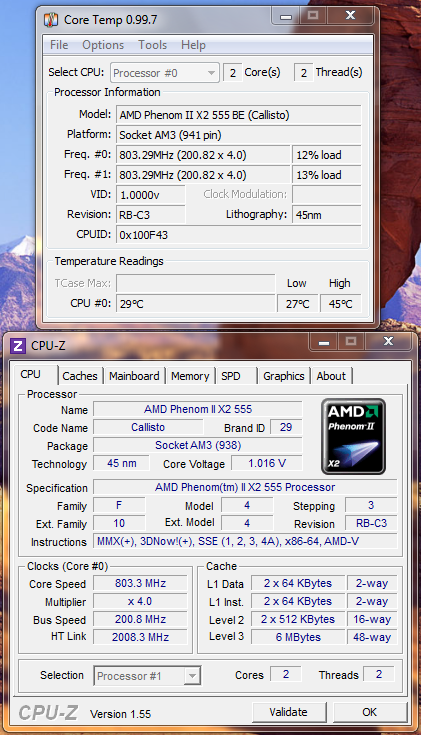421x735 pixels.
Task: Click the Ext. Family value 10
Action: point(119,523)
